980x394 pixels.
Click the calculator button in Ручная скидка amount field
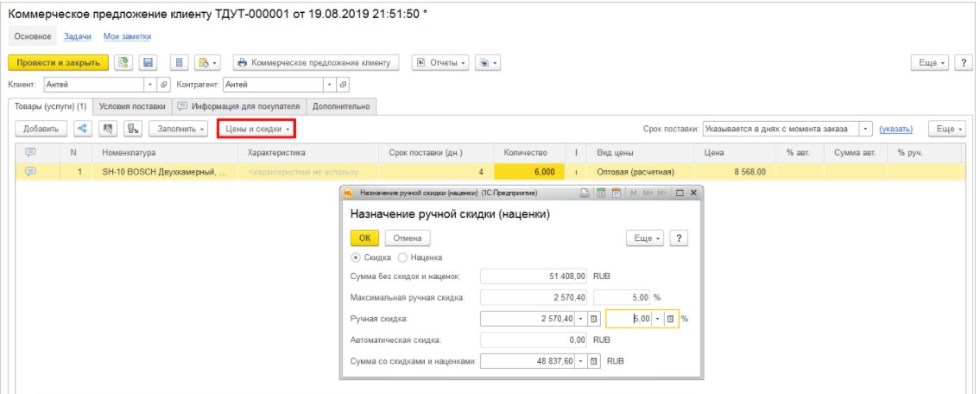click(x=594, y=319)
